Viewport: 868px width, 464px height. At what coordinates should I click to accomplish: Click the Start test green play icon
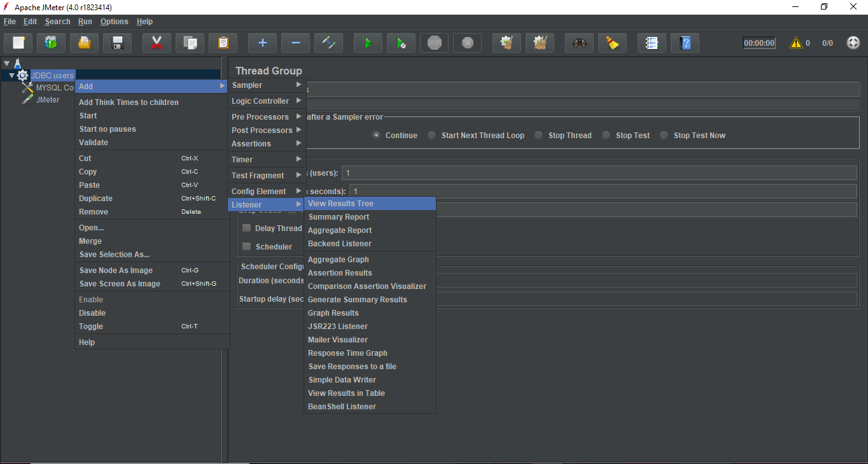click(368, 43)
